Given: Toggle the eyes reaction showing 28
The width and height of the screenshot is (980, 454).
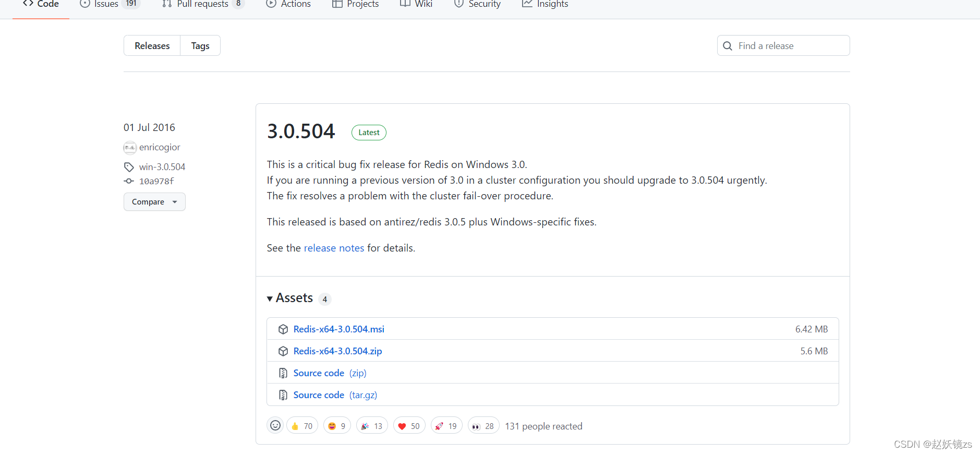Looking at the screenshot, I should 483,426.
